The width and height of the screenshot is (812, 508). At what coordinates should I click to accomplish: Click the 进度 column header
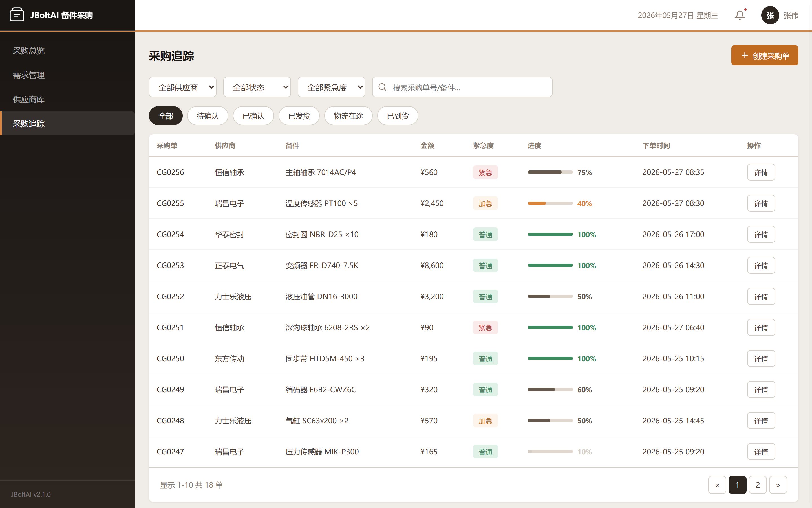535,145
